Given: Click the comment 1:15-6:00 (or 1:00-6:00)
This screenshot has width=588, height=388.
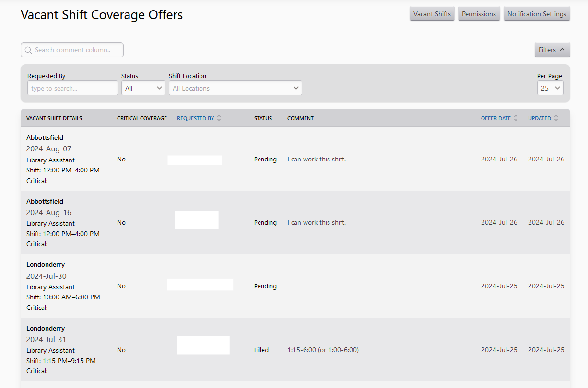Looking at the screenshot, I should pos(323,350).
